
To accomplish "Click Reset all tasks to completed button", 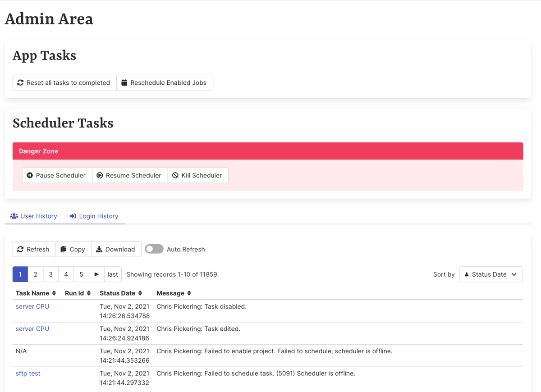I will 64,83.
